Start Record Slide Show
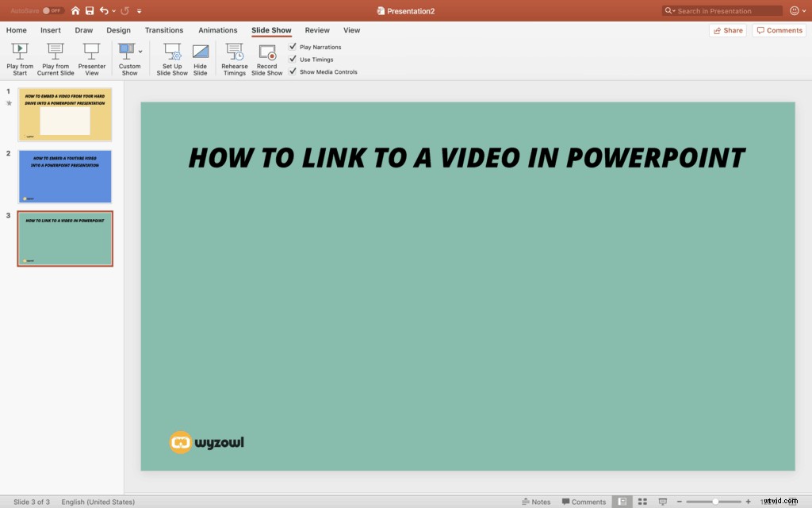This screenshot has height=508, width=812. coord(267,57)
